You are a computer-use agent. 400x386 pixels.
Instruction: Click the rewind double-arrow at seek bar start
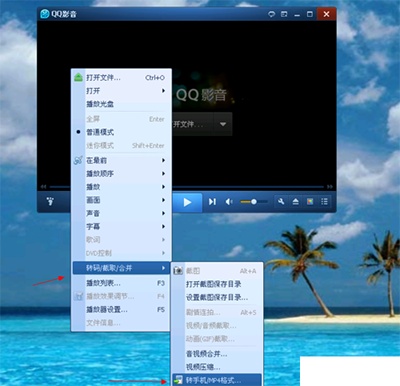coord(43,187)
